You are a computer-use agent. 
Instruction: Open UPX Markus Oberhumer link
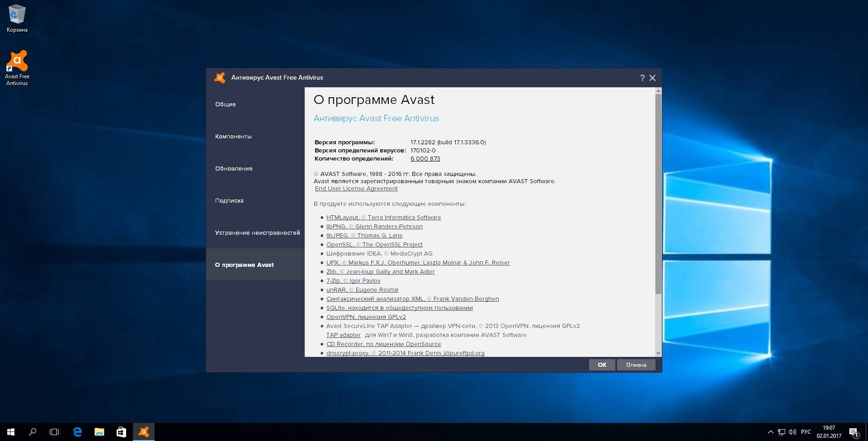click(x=418, y=262)
